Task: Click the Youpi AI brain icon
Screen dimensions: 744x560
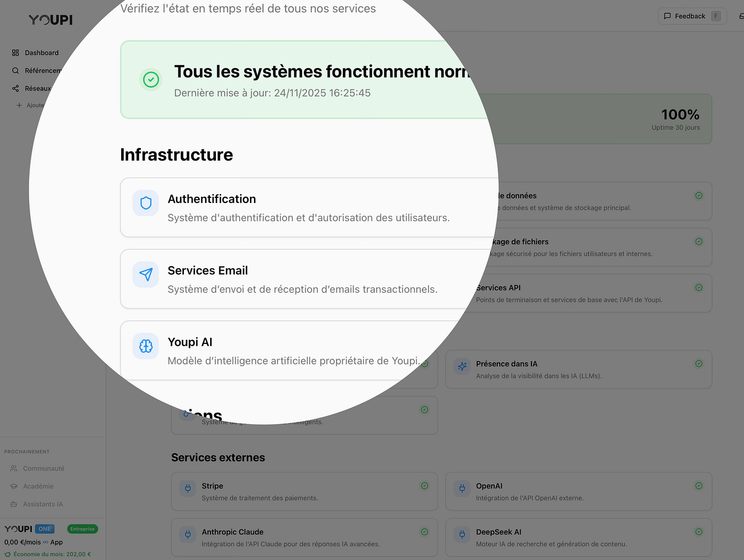Action: pos(146,346)
